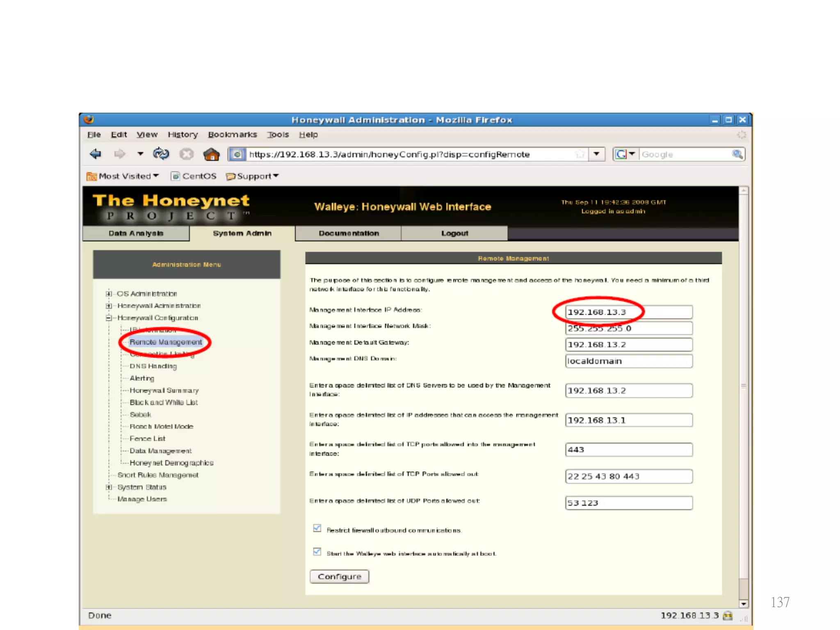Toggle Restrict firewall outbound communications checkbox
The image size is (840, 630).
317,528
